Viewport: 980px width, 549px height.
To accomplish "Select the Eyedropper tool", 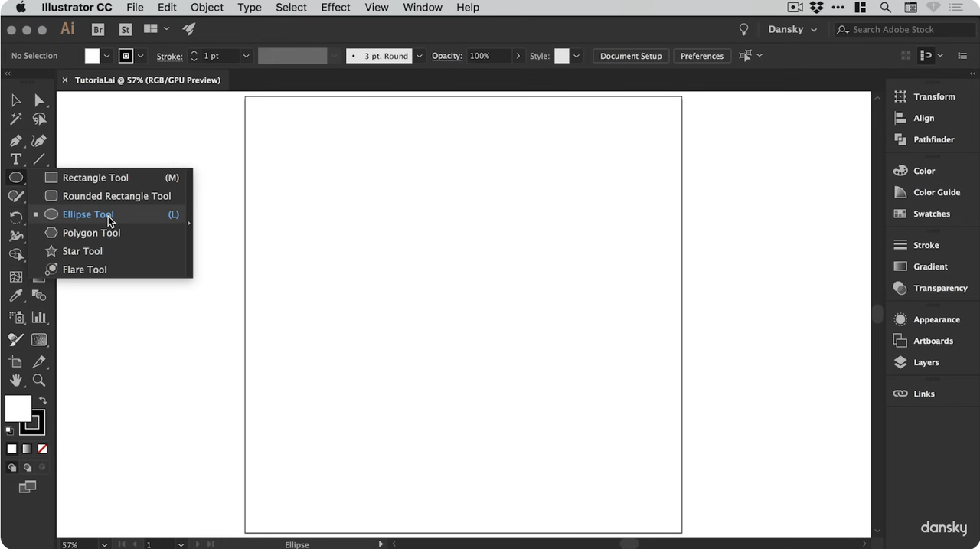I will (15, 296).
